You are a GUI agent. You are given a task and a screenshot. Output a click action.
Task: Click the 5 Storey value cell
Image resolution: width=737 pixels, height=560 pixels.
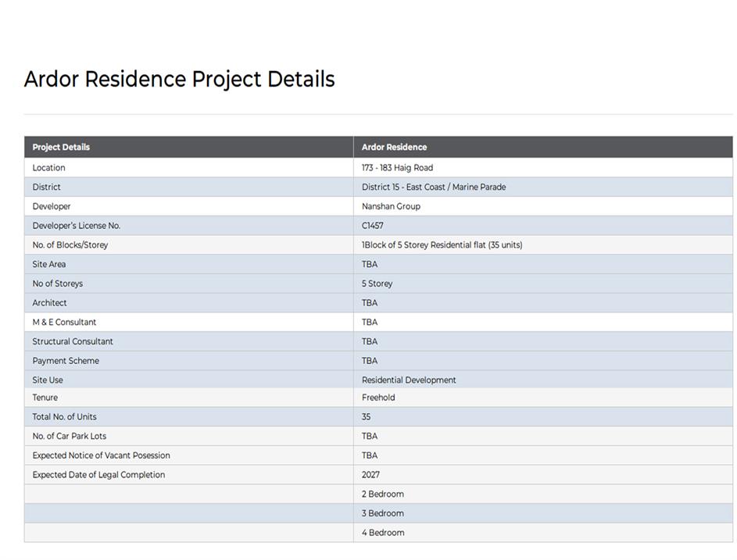coord(377,284)
